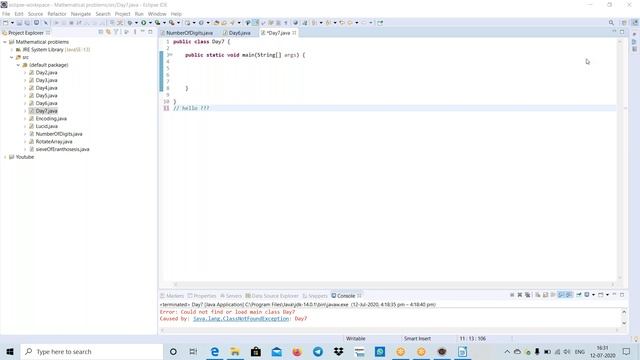Minimize the Project Explorer view
Image resolution: width=640 pixels, height=360 pixels.
[142, 32]
